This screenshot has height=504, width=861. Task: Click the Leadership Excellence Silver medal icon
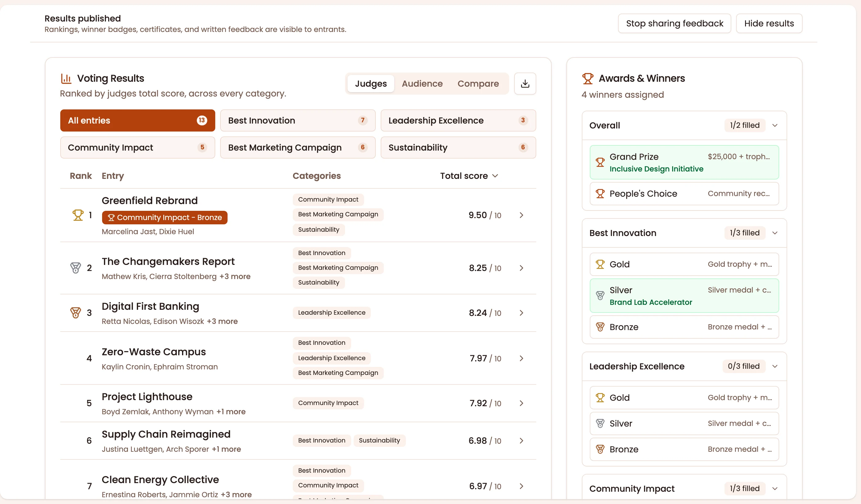[x=600, y=423]
